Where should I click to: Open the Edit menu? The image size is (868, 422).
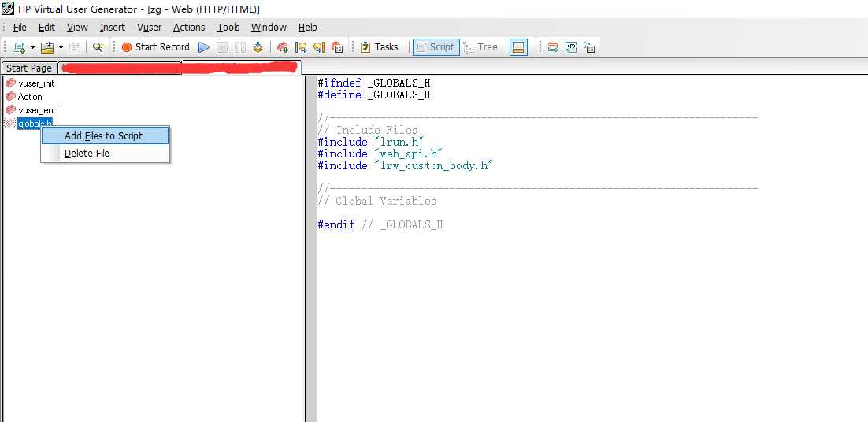click(x=46, y=27)
